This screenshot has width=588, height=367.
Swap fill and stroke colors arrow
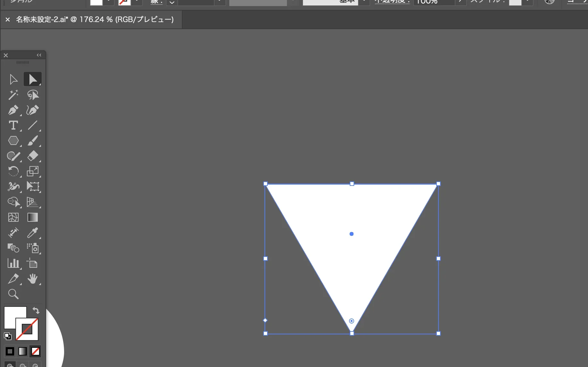[x=36, y=310]
